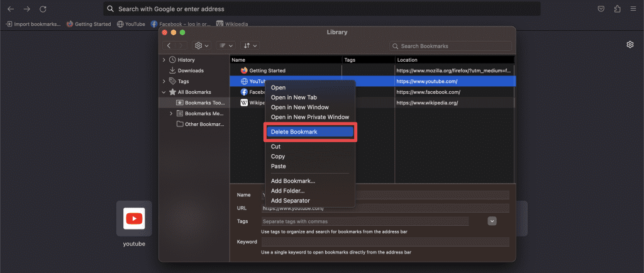The width and height of the screenshot is (644, 273).
Task: Click the browser reload icon
Action: point(43,9)
